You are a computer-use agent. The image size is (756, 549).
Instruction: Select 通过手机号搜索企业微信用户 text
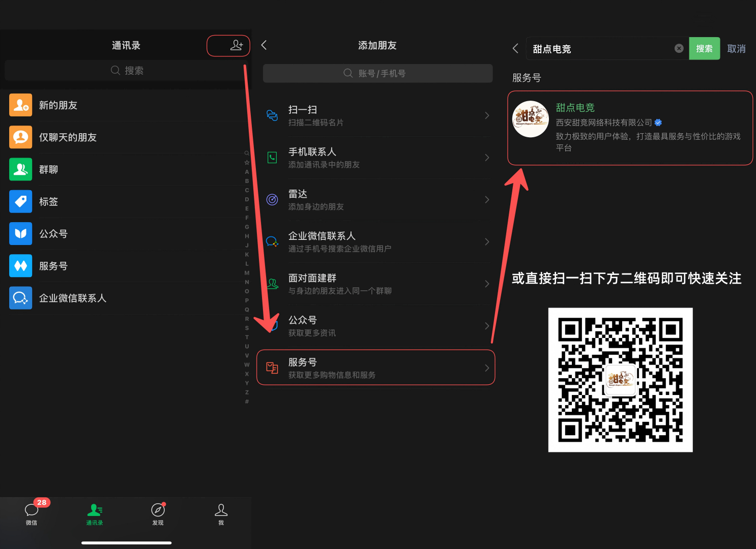point(340,249)
